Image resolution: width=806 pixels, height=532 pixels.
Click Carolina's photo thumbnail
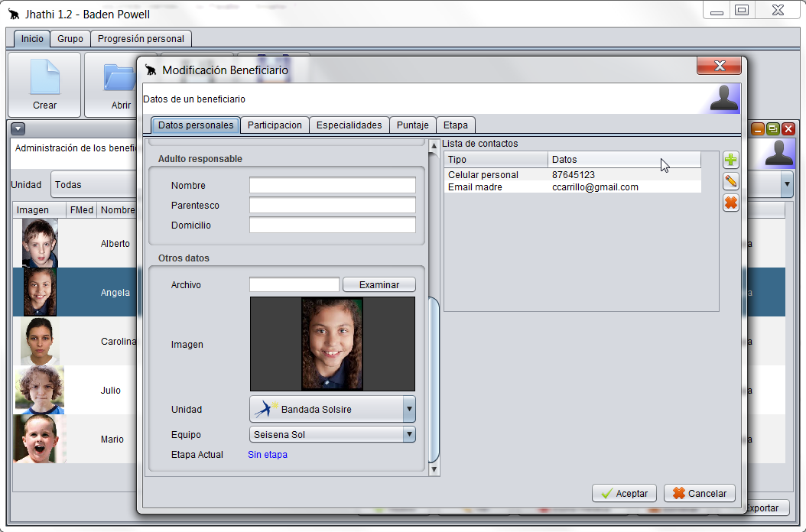(x=40, y=342)
